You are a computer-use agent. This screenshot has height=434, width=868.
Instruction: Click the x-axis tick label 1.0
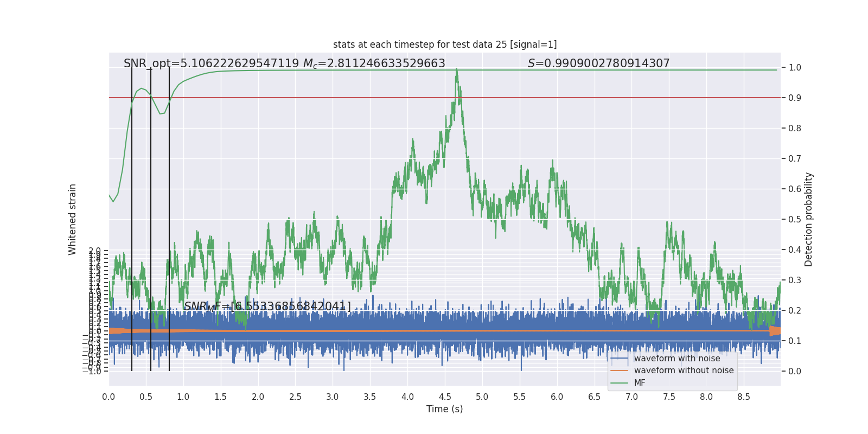pos(183,397)
